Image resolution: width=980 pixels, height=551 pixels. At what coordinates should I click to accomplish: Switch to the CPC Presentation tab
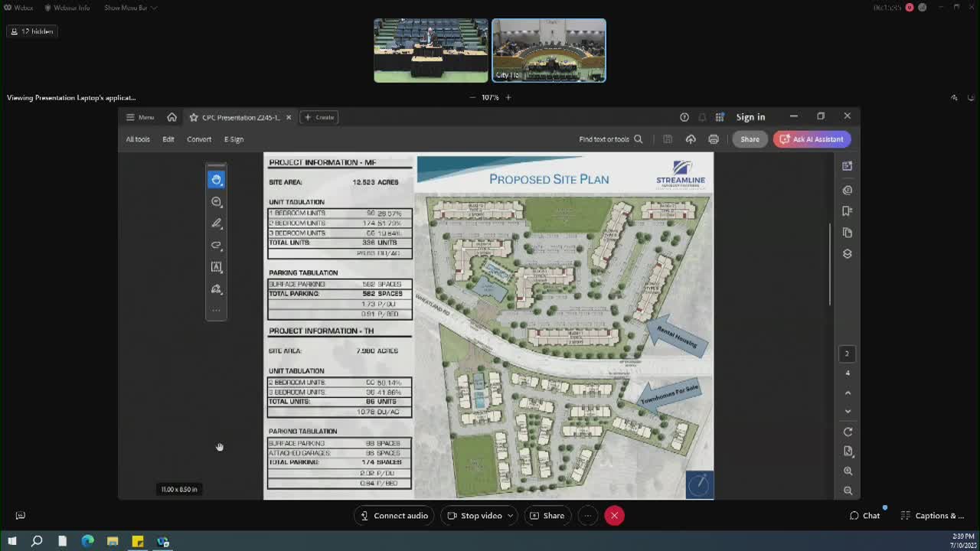point(240,117)
